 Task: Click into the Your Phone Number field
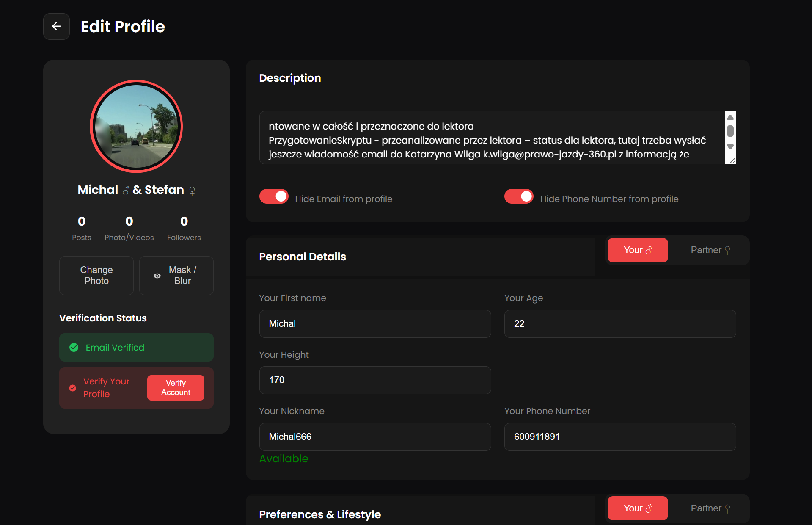[x=620, y=437]
